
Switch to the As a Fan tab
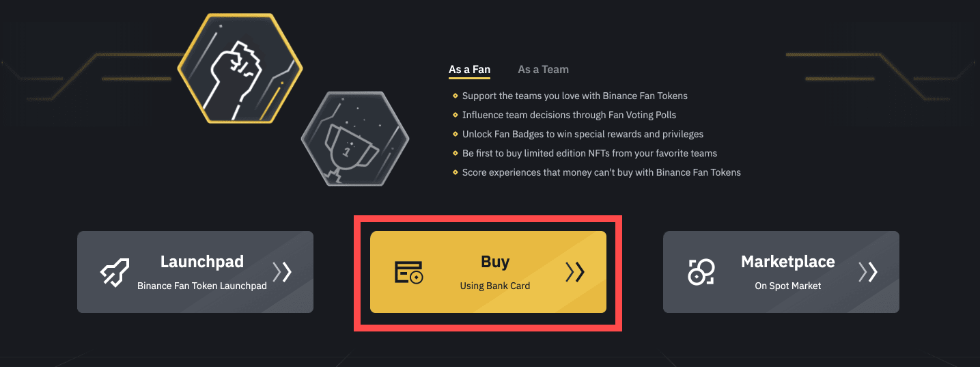click(x=469, y=70)
